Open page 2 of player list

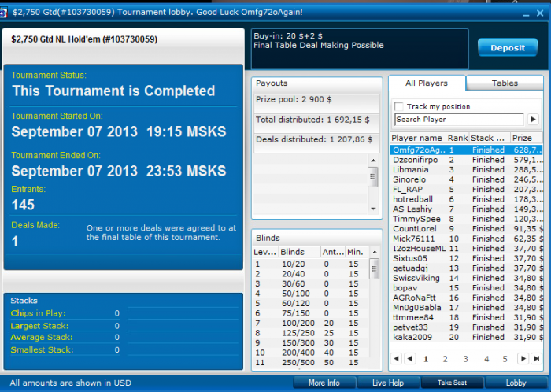point(446,359)
